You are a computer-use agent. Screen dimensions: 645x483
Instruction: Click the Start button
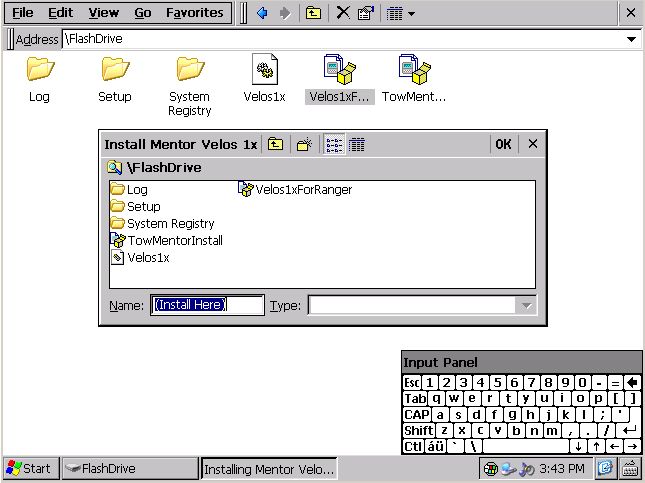29,468
